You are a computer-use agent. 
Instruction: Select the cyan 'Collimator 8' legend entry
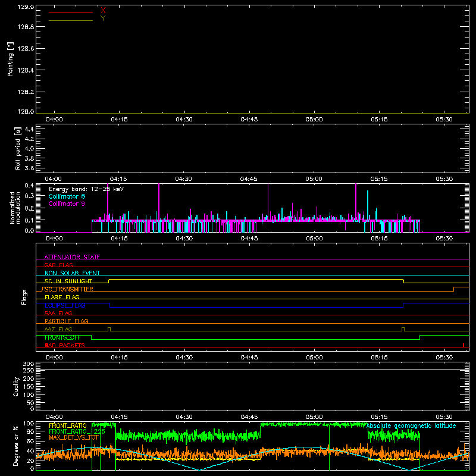67,196
